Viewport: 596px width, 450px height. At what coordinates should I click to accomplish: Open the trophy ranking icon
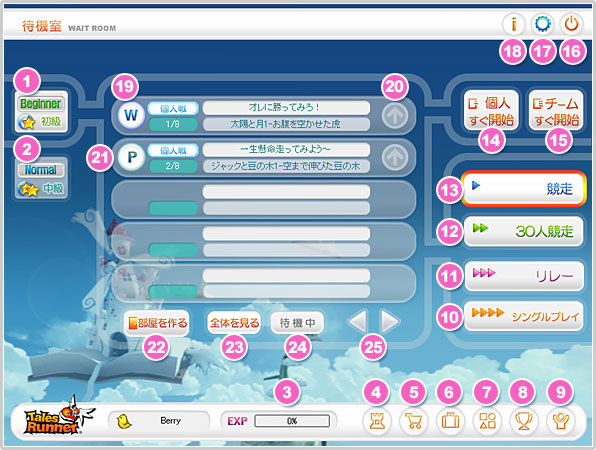[x=524, y=421]
